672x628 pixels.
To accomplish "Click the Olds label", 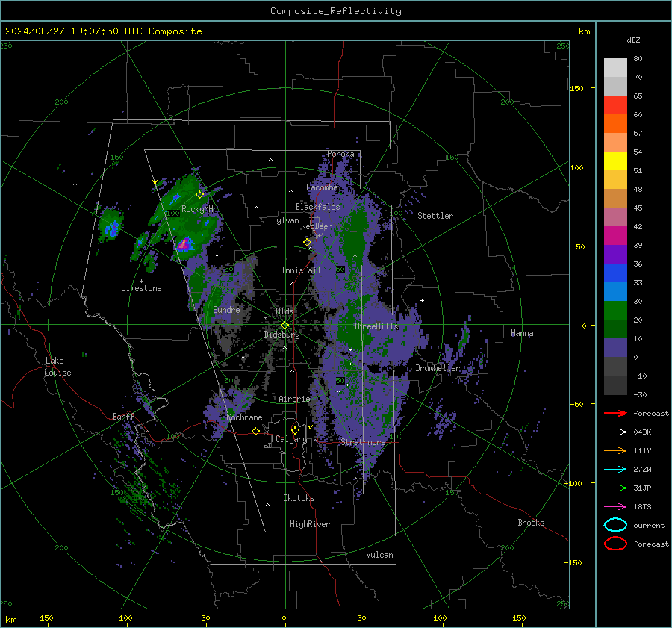I will [284, 311].
